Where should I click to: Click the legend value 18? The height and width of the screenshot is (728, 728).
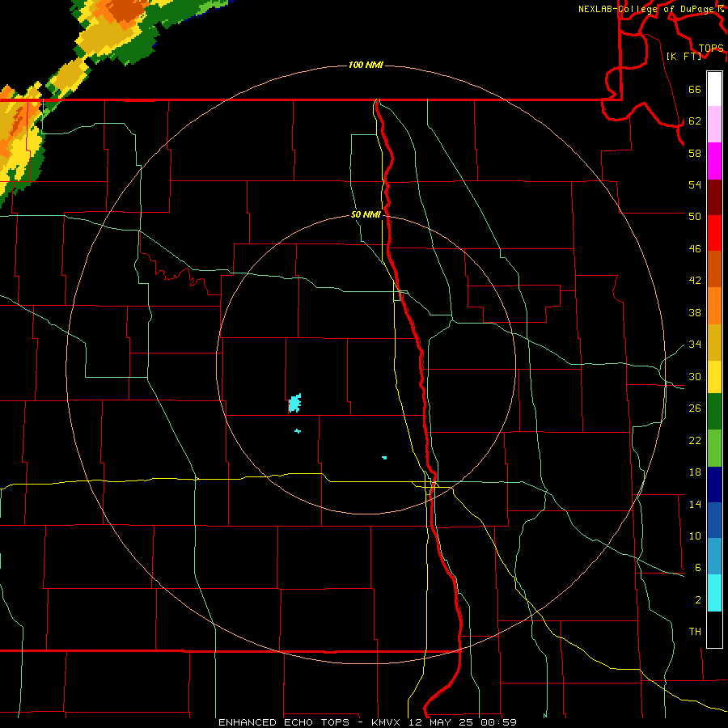(695, 472)
